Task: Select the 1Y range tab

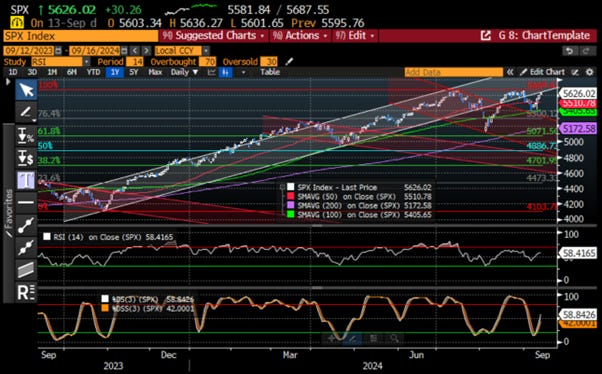Action: (115, 72)
